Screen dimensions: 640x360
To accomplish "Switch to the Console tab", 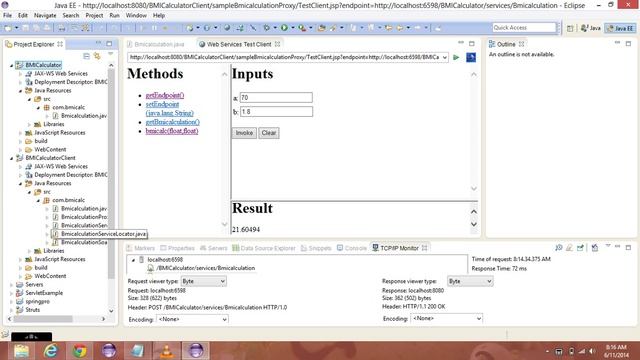I will pos(352,248).
